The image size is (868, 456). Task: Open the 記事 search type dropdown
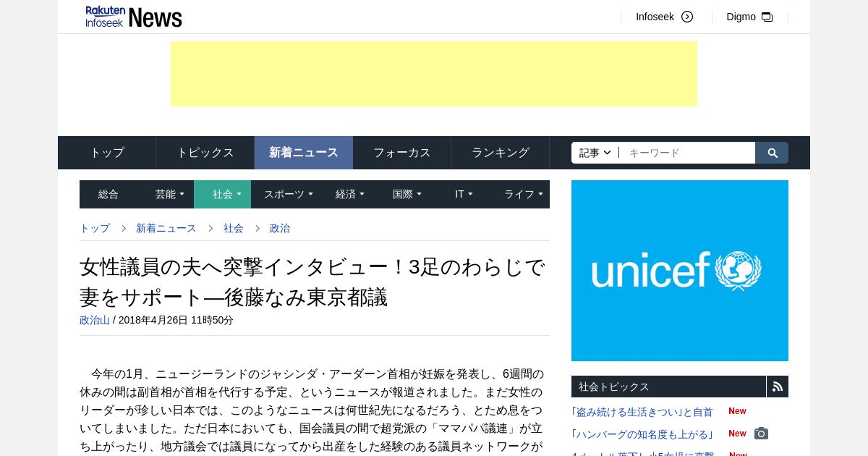click(595, 153)
